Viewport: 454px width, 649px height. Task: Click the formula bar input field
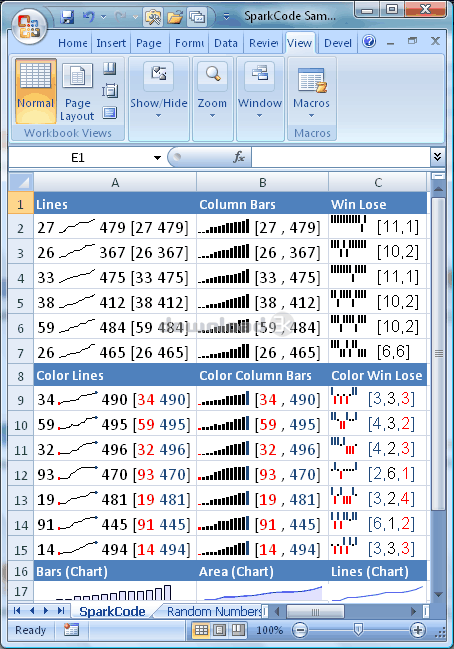tap(341, 157)
